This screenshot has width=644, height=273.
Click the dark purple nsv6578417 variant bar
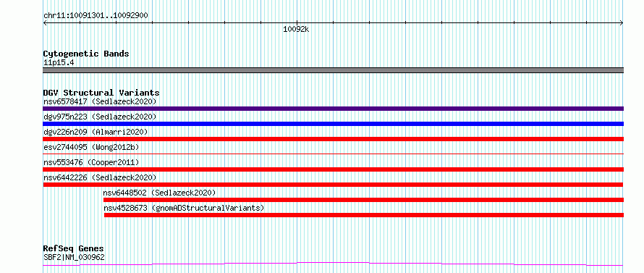coord(333,109)
